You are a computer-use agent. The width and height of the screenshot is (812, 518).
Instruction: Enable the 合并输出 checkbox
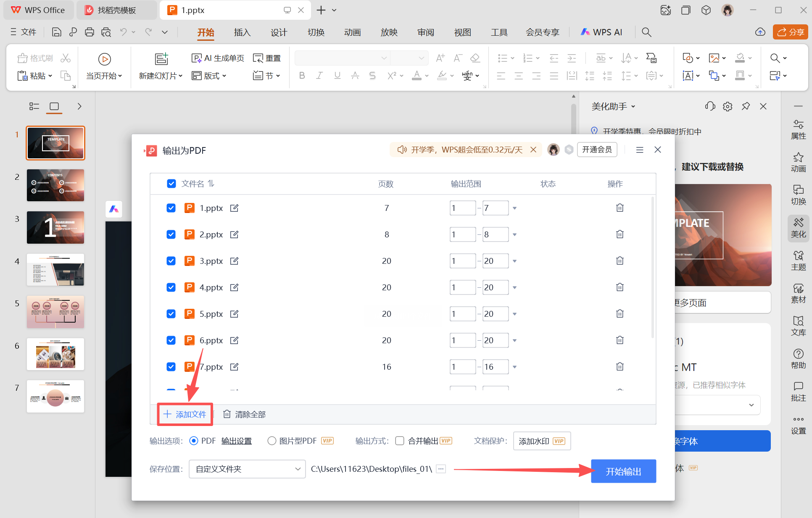[400, 441]
